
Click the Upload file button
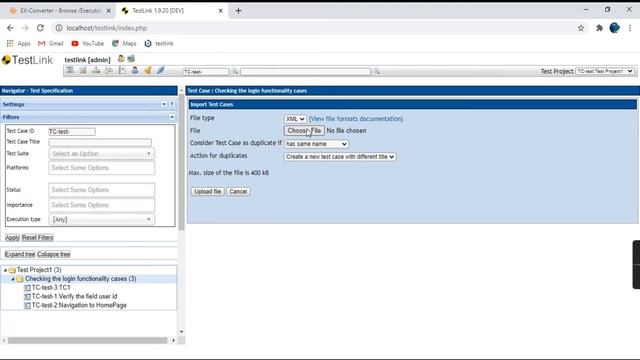click(207, 191)
